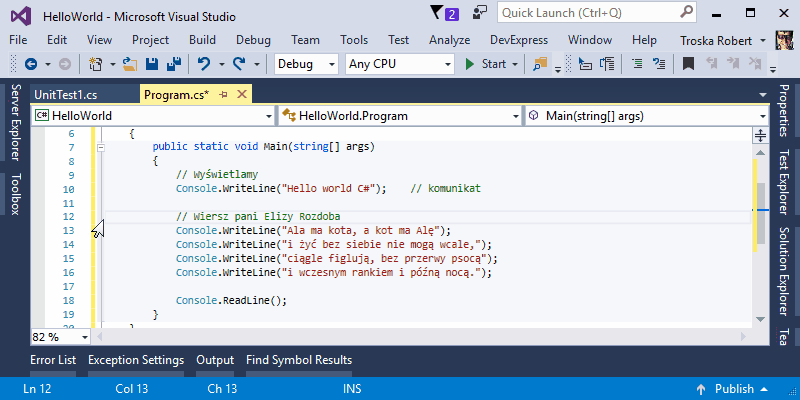Save the file with the single floppy icon
The image size is (800, 400).
pyautogui.click(x=152, y=64)
